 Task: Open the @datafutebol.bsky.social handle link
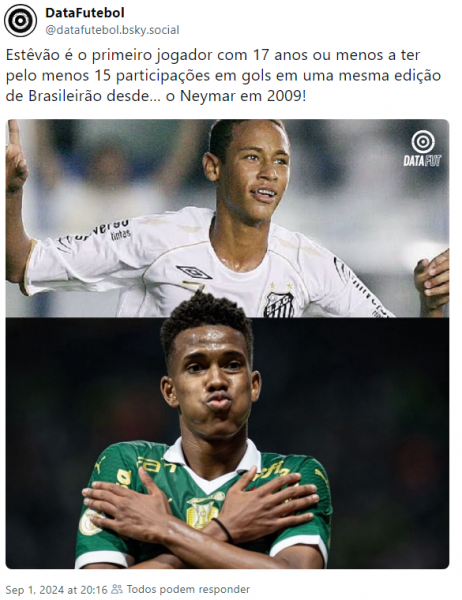(112, 30)
